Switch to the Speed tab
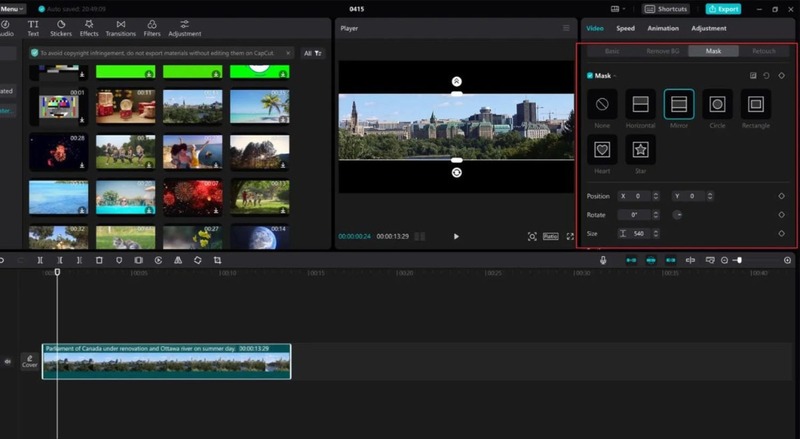The image size is (800, 439). 626,28
